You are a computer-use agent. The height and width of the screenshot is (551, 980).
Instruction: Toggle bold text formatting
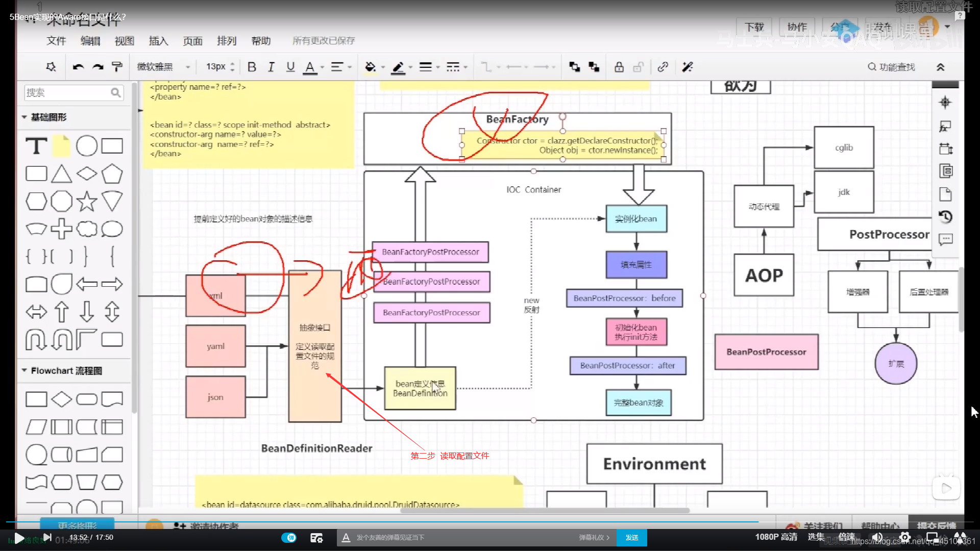pyautogui.click(x=252, y=67)
